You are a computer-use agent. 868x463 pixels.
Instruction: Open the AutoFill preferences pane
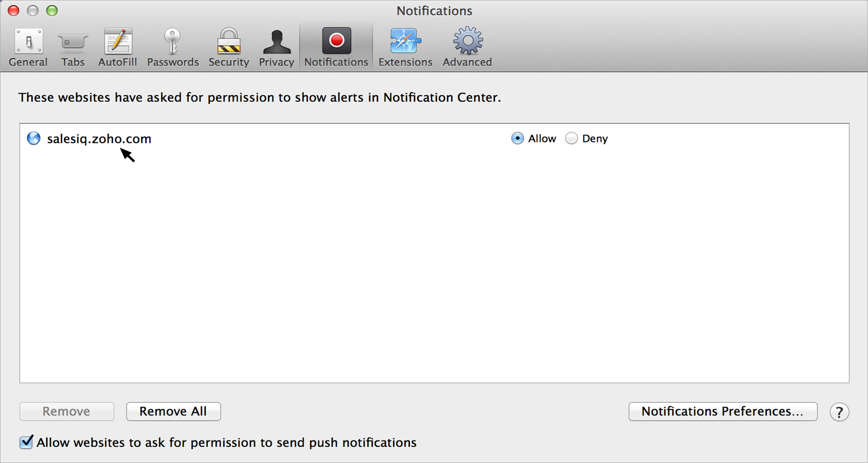coord(117,47)
